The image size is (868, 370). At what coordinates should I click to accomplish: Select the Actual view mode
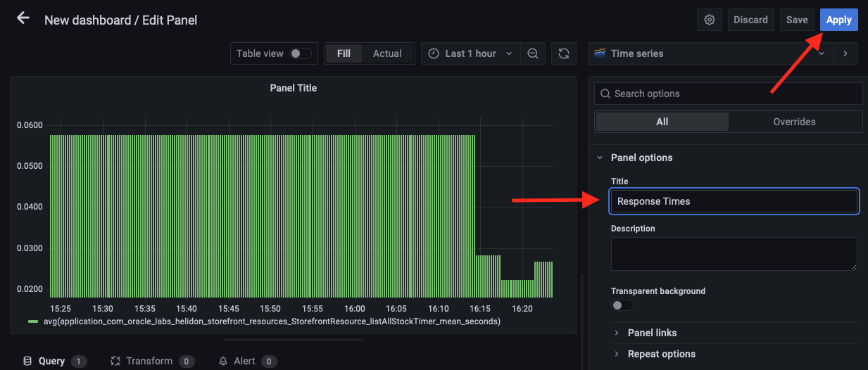tap(387, 53)
